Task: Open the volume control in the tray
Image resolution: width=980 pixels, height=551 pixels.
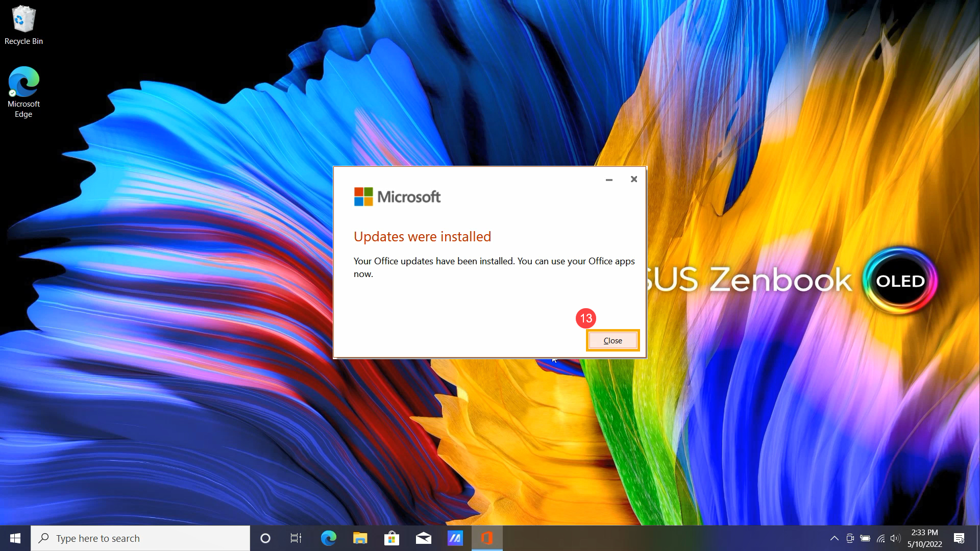Action: [895, 538]
